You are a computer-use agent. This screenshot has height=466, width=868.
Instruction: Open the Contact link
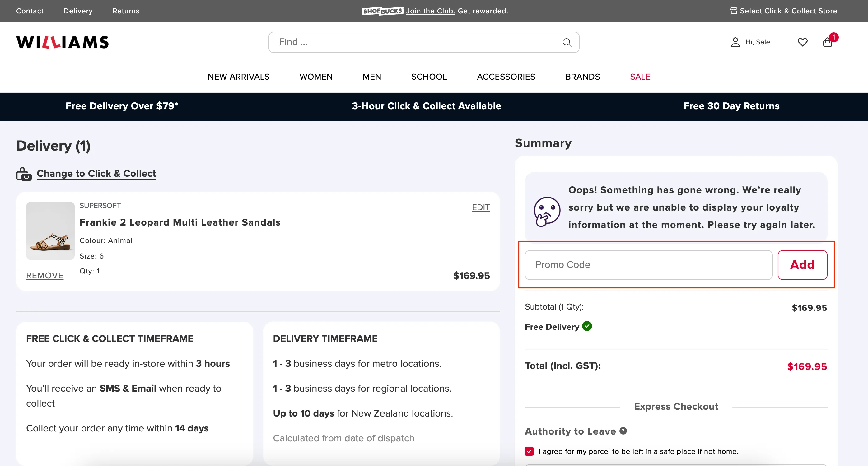point(30,11)
